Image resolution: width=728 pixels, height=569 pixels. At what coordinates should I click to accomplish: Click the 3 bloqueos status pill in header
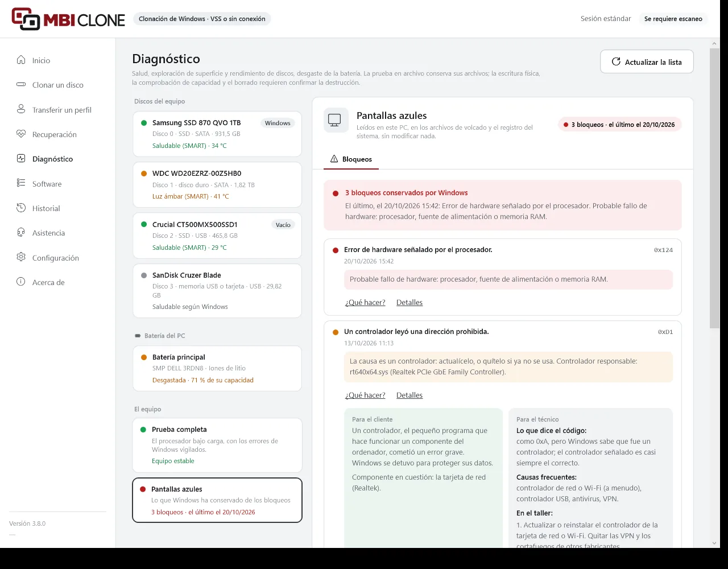[619, 125]
